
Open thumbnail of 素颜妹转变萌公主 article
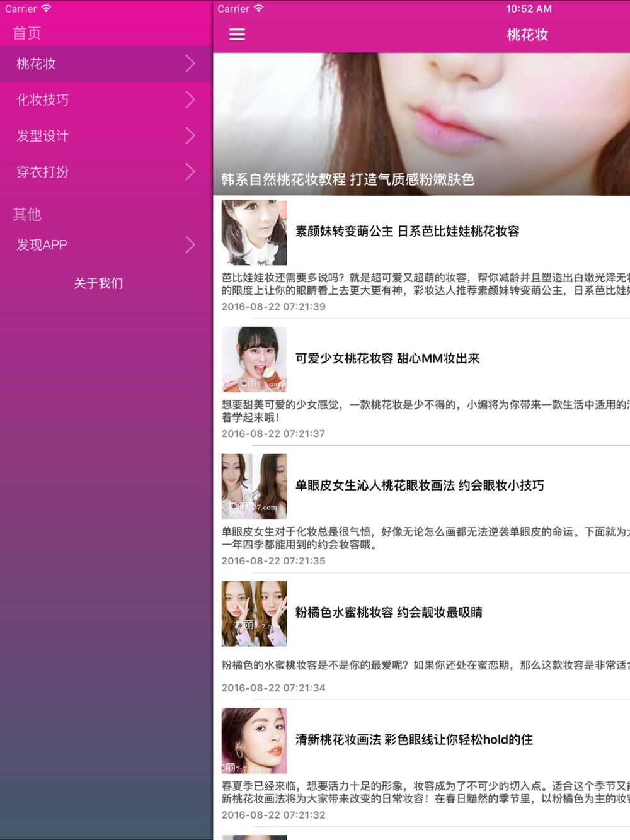[x=254, y=232]
